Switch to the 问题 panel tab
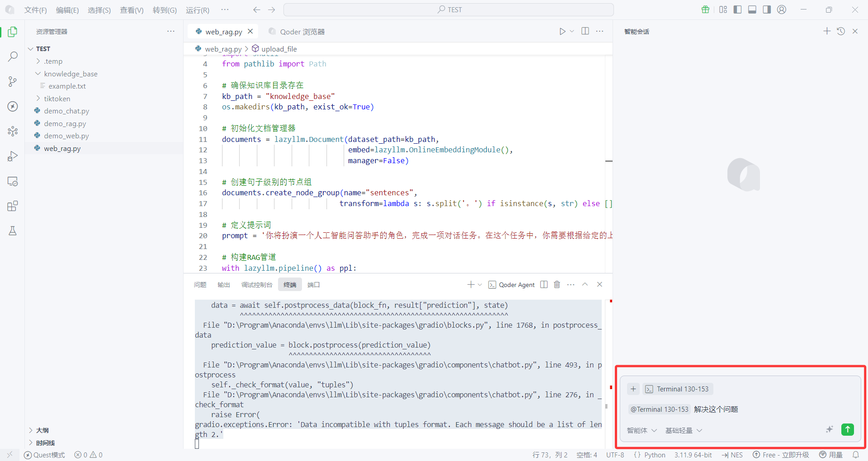The width and height of the screenshot is (868, 461). pos(200,285)
